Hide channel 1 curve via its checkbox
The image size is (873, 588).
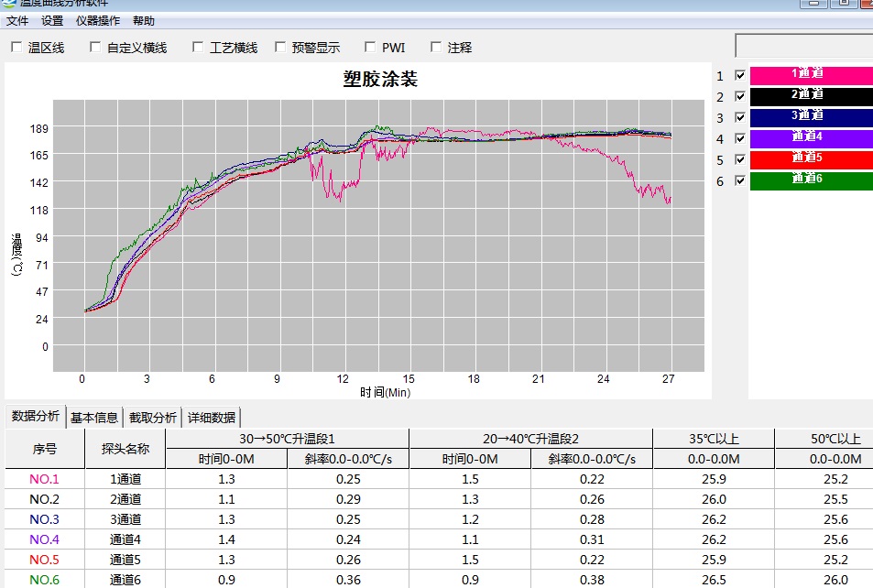pyautogui.click(x=740, y=76)
